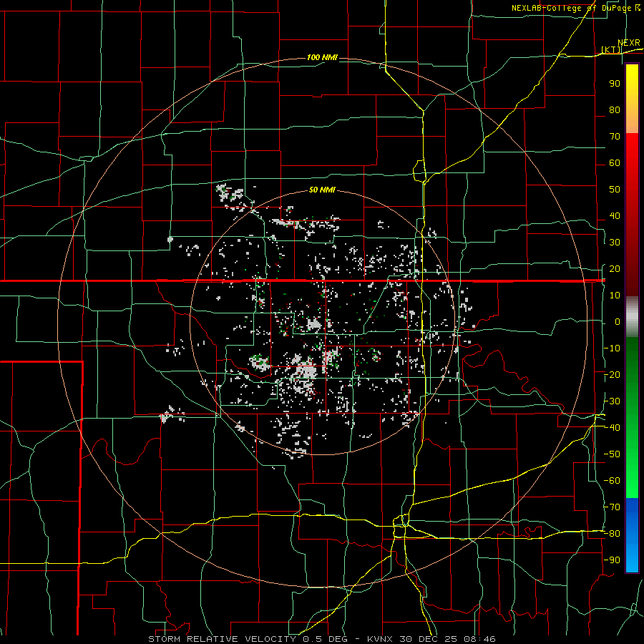
Task: Click the STORM RELATIVE VELOCITY caption text
Action: pyautogui.click(x=222, y=639)
